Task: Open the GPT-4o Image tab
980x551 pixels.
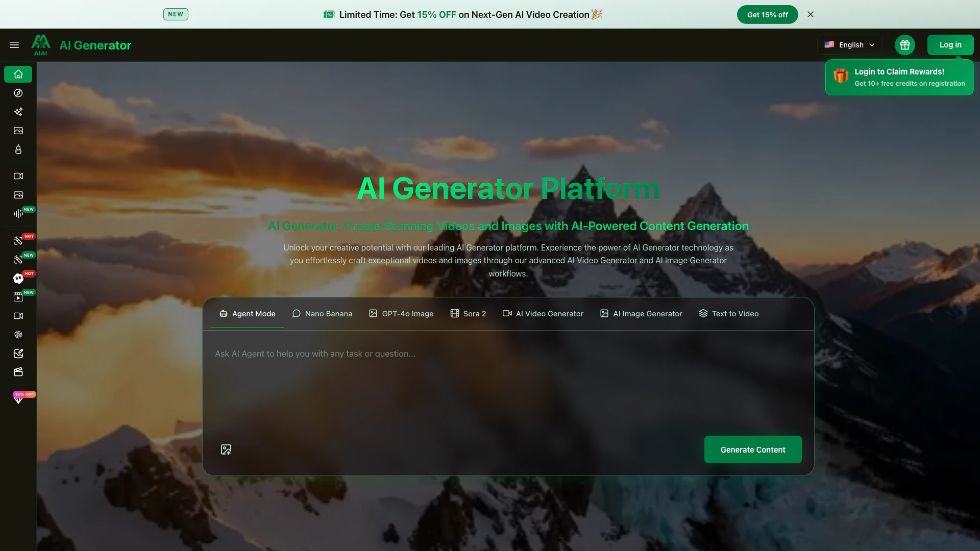Action: [401, 314]
